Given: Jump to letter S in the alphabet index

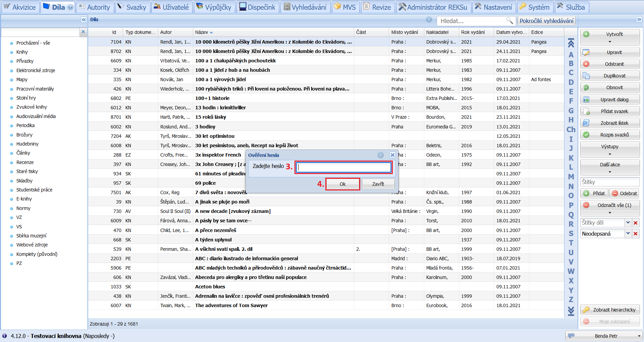Looking at the screenshot, I should (571, 233).
